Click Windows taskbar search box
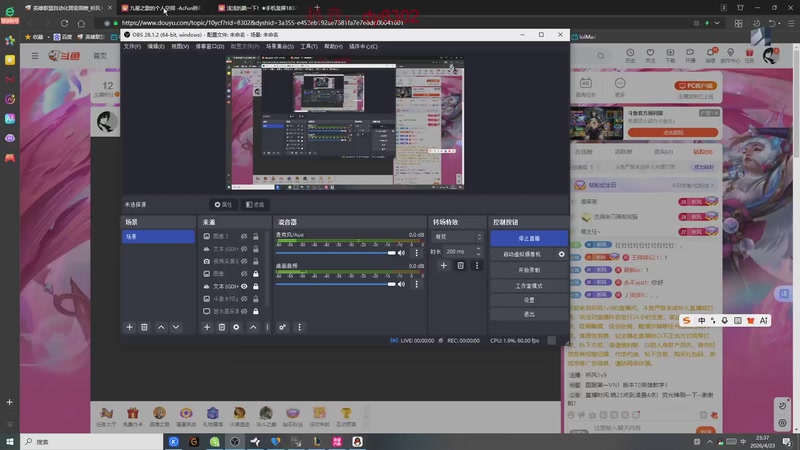 (x=92, y=442)
